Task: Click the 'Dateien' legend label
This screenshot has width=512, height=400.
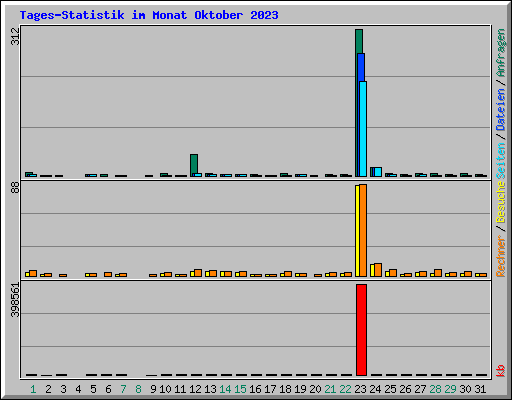Action: (501, 109)
